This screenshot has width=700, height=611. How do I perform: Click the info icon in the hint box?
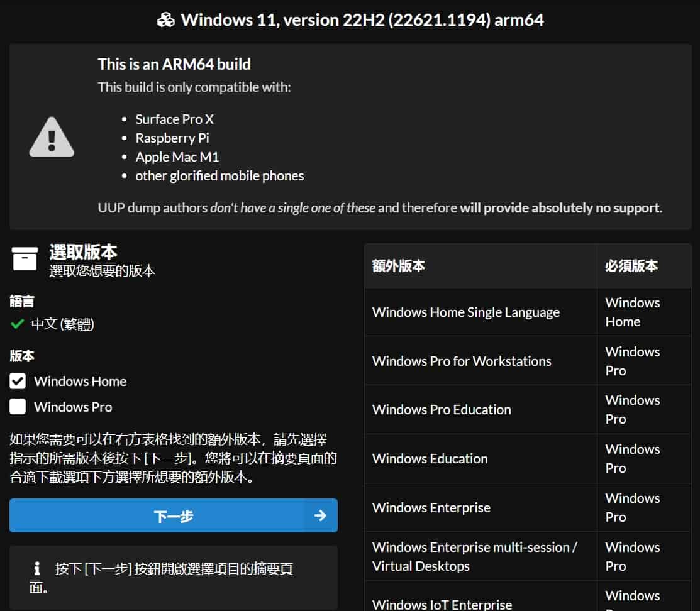(x=37, y=569)
